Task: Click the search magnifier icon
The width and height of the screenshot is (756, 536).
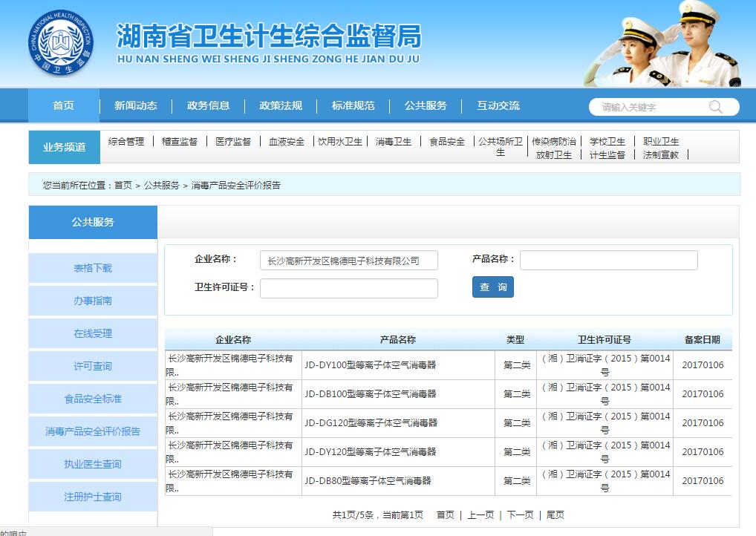Action: [x=714, y=106]
